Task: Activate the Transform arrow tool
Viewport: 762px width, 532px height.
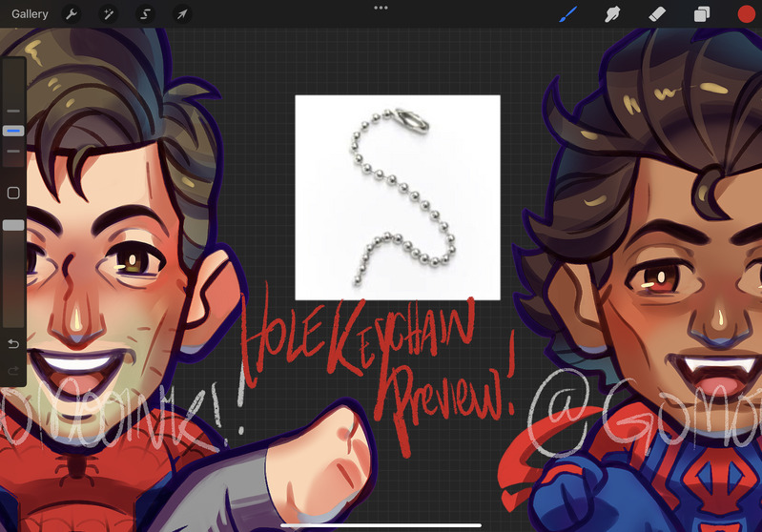Action: [x=182, y=14]
